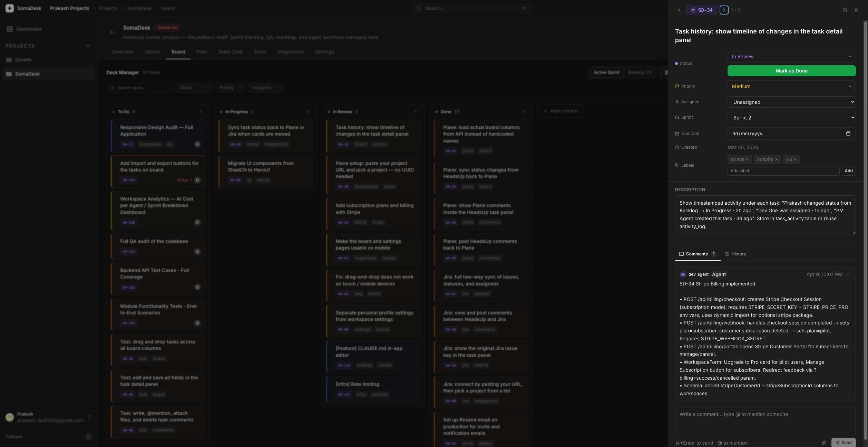Add a task to To Do column
This screenshot has height=447, width=868.
[201, 112]
